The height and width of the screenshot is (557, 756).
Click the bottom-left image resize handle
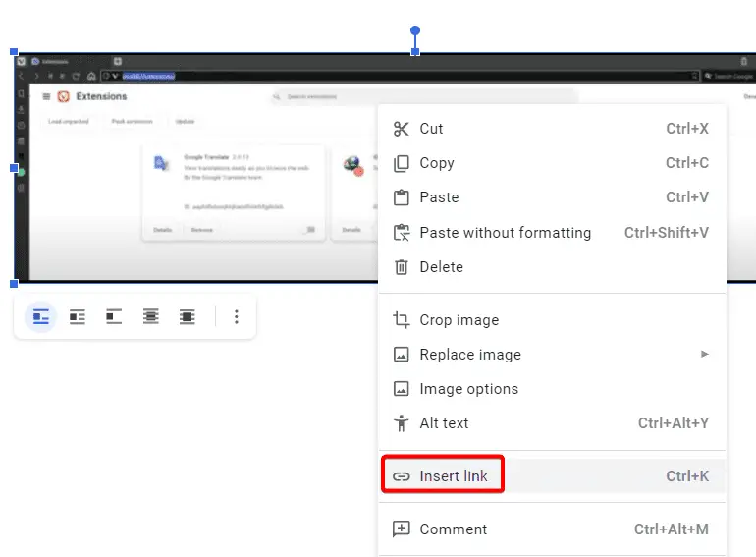[14, 284]
